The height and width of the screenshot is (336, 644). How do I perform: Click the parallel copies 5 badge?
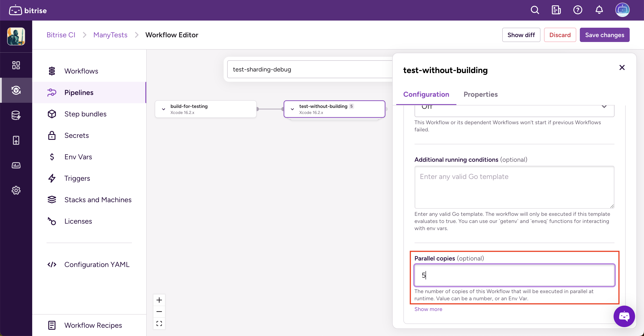click(x=352, y=106)
